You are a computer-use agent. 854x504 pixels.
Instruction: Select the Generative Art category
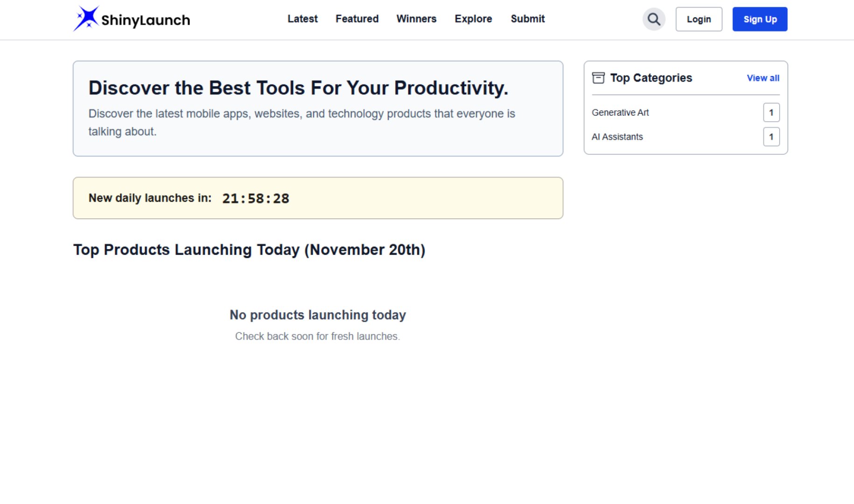pyautogui.click(x=620, y=112)
